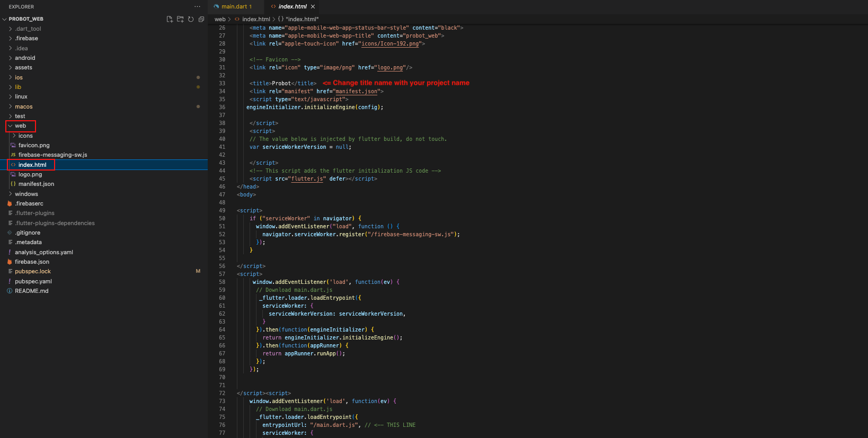Collapse all folders in Explorer
868x438 pixels.
[201, 19]
